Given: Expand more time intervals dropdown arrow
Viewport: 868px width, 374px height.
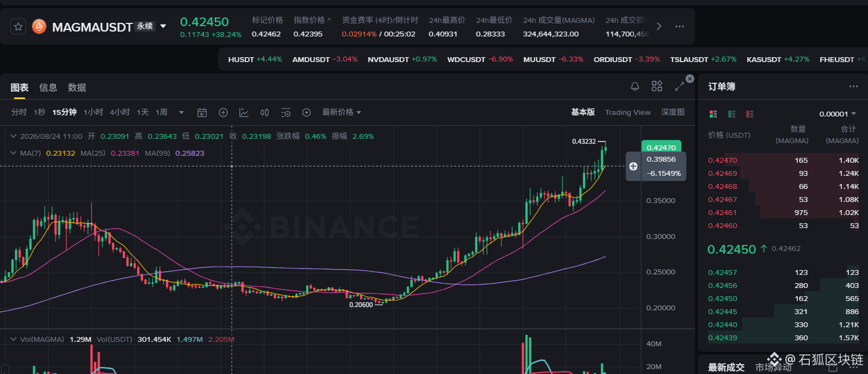Looking at the screenshot, I should (x=182, y=113).
